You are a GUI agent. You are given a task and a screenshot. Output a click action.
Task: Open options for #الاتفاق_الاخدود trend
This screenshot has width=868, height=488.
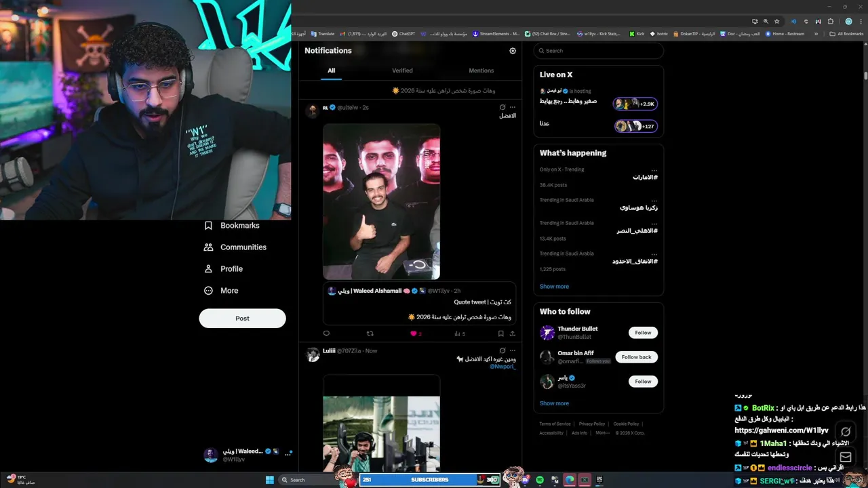[x=654, y=253]
